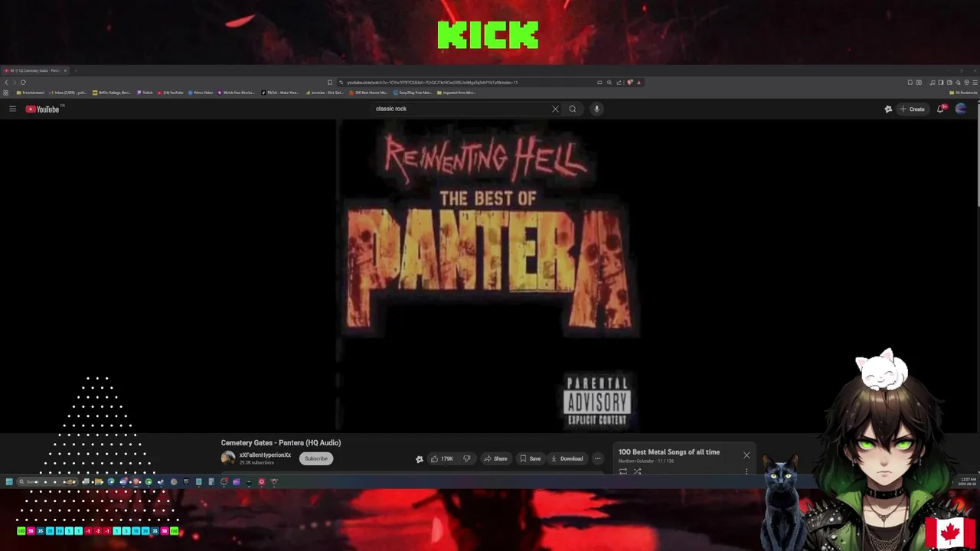Open the Inbox bookmark

[x=68, y=93]
